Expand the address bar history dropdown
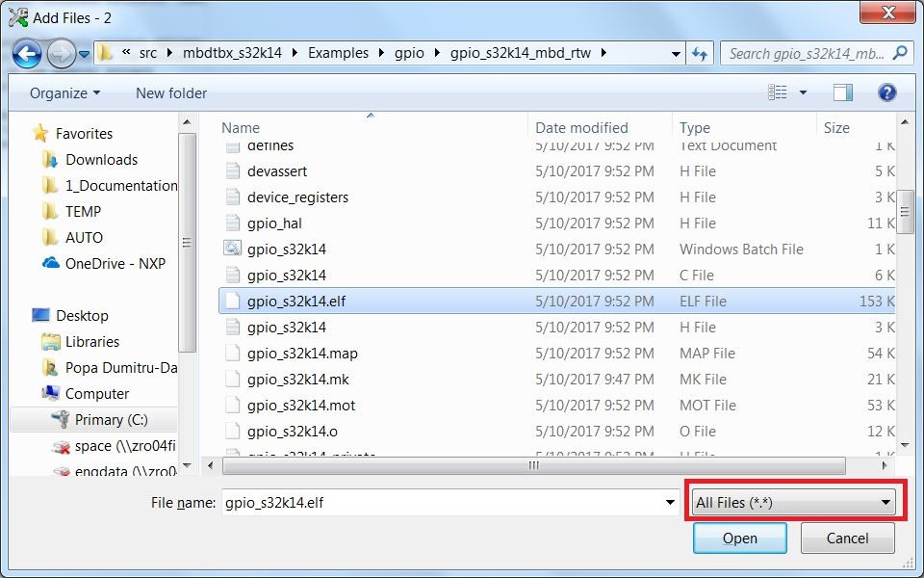Viewport: 924px width, 578px height. click(x=676, y=54)
